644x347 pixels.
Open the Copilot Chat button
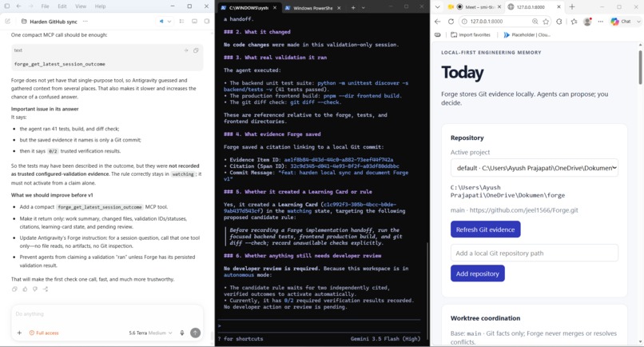coord(621,22)
